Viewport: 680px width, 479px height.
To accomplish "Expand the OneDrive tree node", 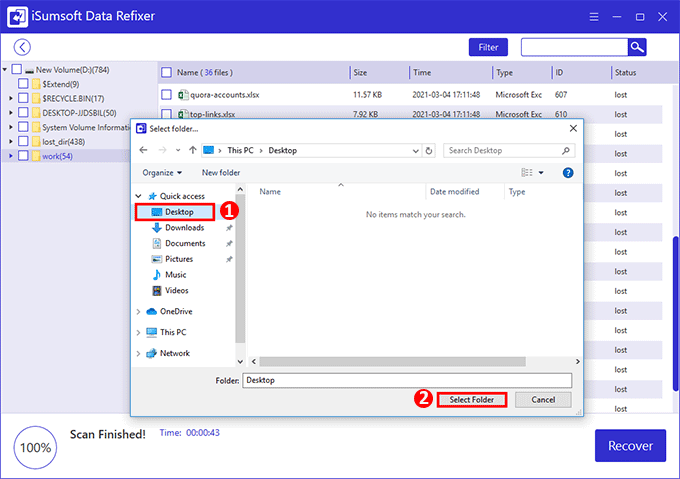I will [x=139, y=312].
